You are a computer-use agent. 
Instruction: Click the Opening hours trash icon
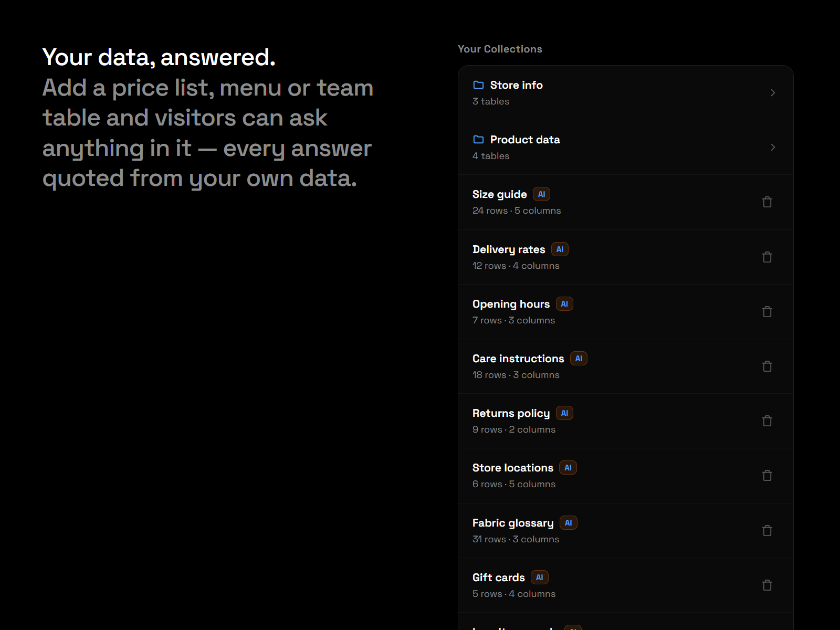point(767,312)
